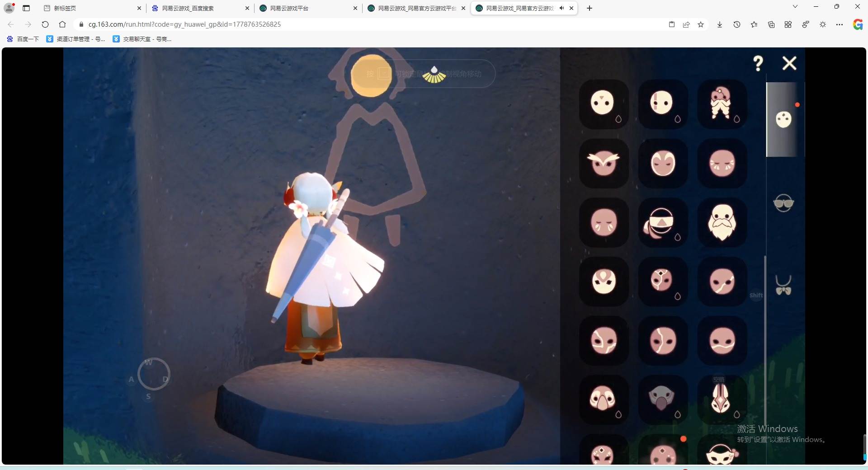Image resolution: width=868 pixels, height=470 pixels.
Task: Open the share page icon
Action: pos(686,24)
